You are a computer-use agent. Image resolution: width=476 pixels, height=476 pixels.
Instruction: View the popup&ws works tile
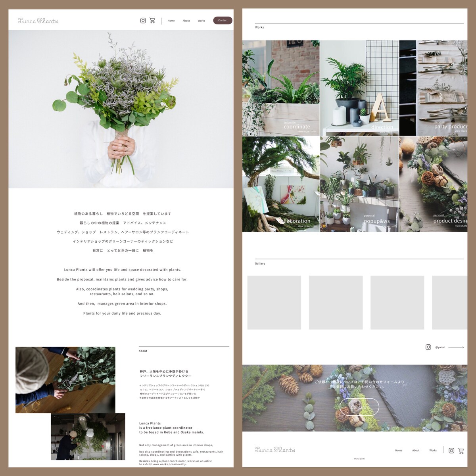[x=359, y=184]
